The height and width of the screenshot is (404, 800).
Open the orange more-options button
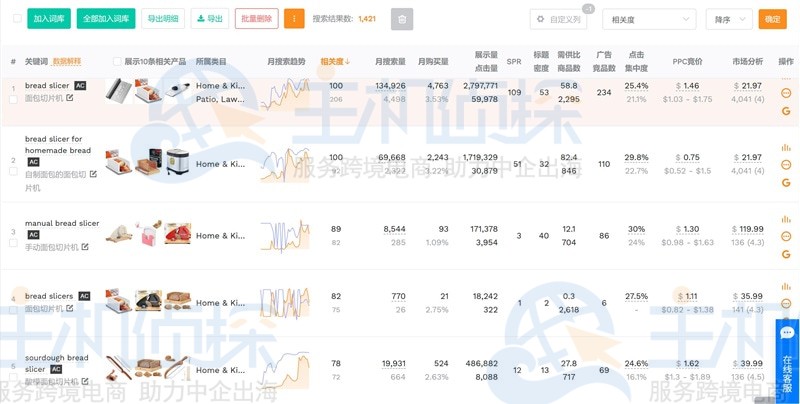pyautogui.click(x=294, y=19)
